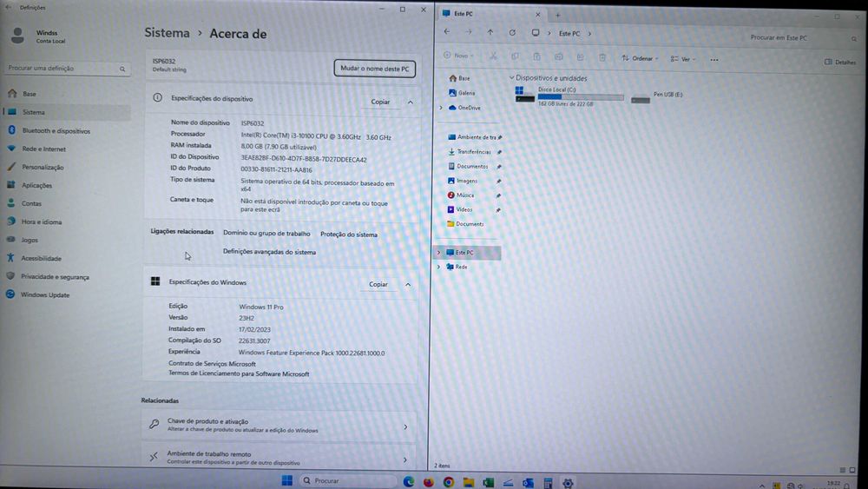868x489 pixels.
Task: Open the Windows Start menu
Action: [x=286, y=480]
